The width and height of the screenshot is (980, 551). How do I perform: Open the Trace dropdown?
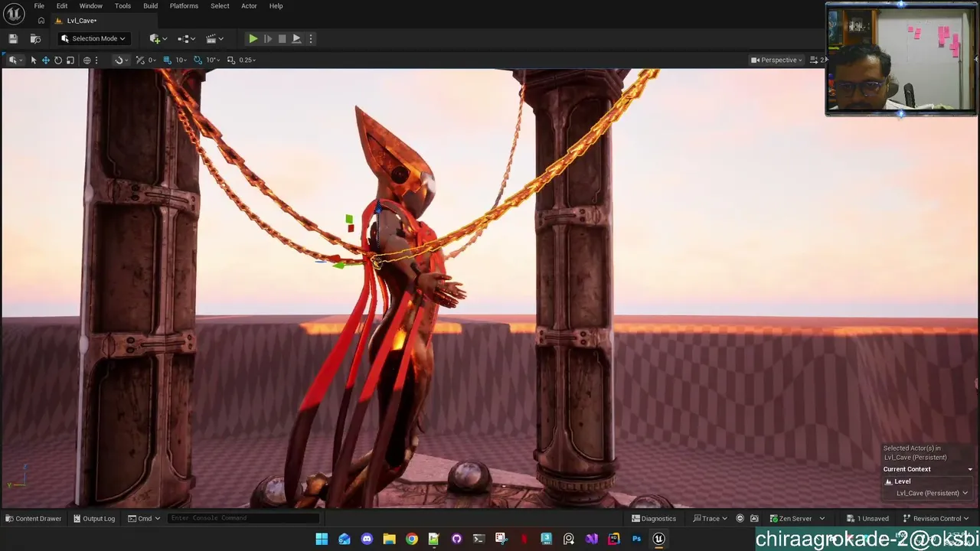point(710,518)
